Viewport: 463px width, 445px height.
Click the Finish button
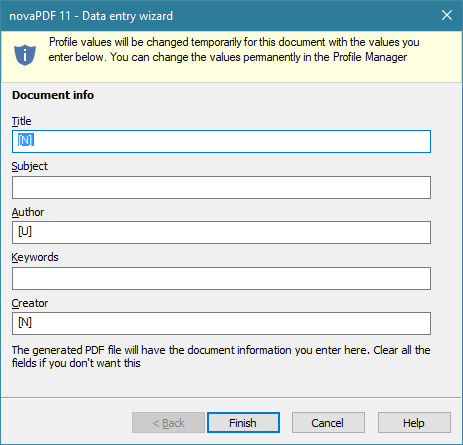[x=243, y=423]
